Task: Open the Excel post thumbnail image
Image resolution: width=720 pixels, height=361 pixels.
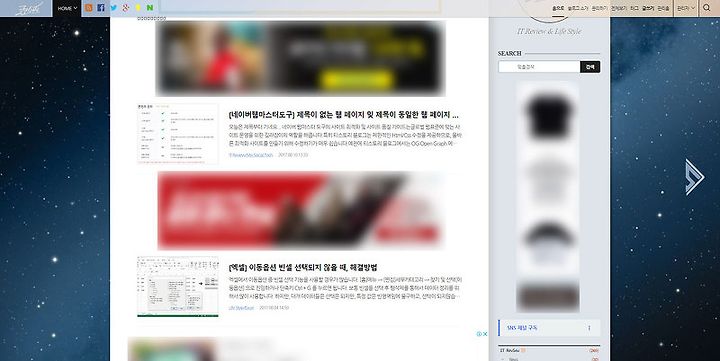Action: pyautogui.click(x=178, y=287)
